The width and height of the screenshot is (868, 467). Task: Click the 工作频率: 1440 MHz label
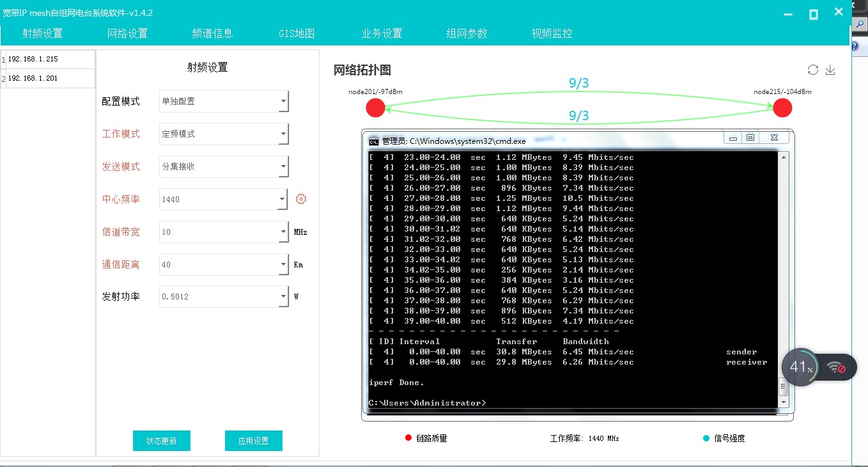584,438
